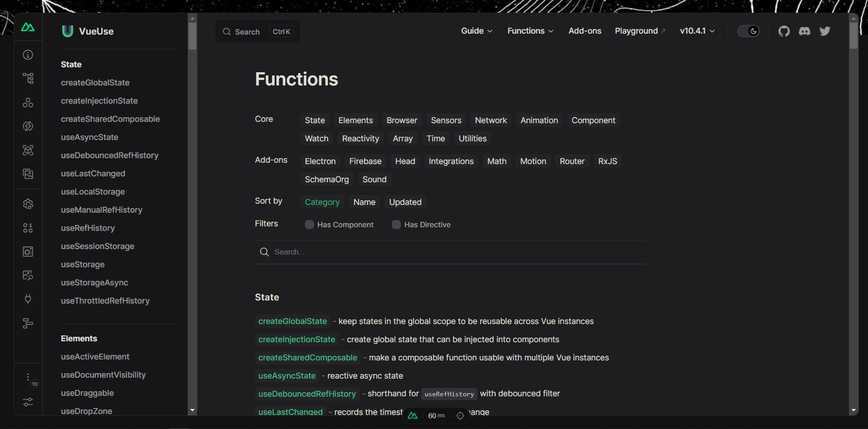The width and height of the screenshot is (868, 429).
Task: Open the createInjectionState link in main list
Action: 297,339
